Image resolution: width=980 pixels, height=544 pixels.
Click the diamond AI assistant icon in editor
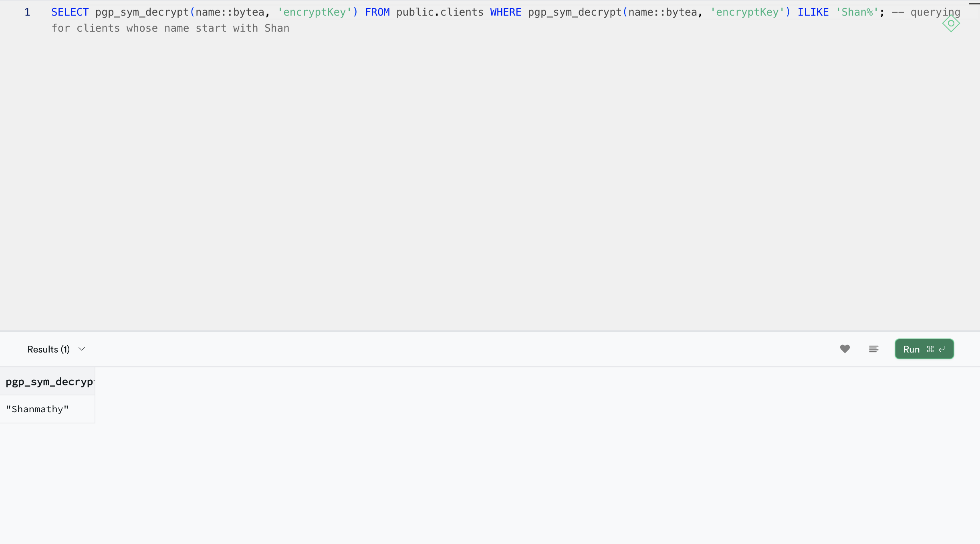[x=951, y=23]
